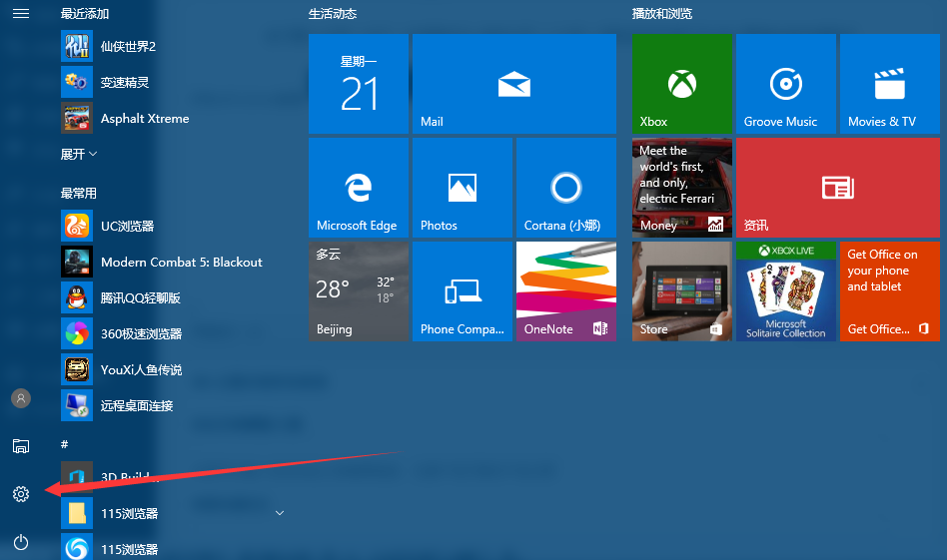Open Phone Companion tile
This screenshot has height=560, width=947.
(463, 291)
